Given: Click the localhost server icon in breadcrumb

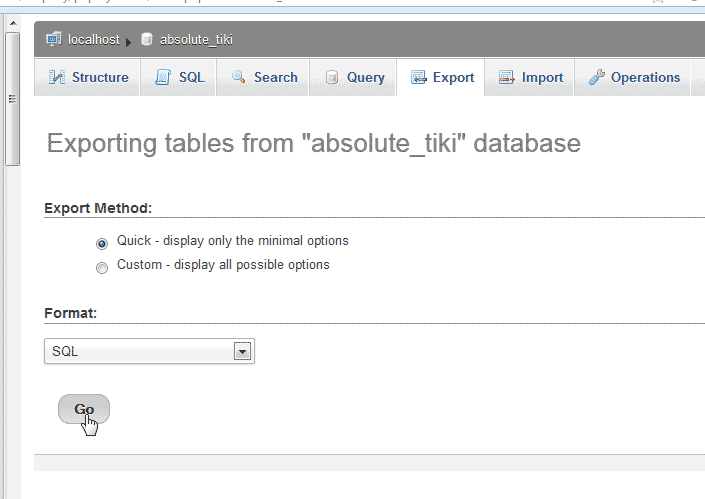Looking at the screenshot, I should (54, 40).
